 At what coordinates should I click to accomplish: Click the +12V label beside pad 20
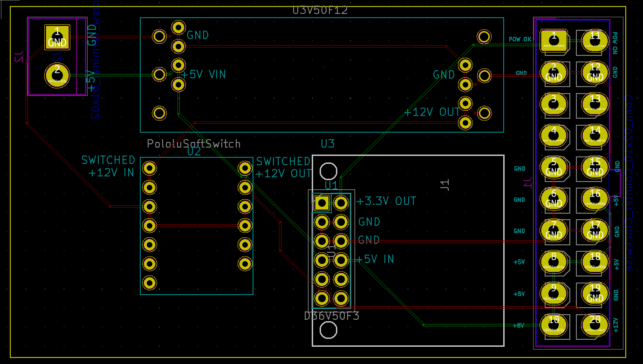click(x=616, y=325)
